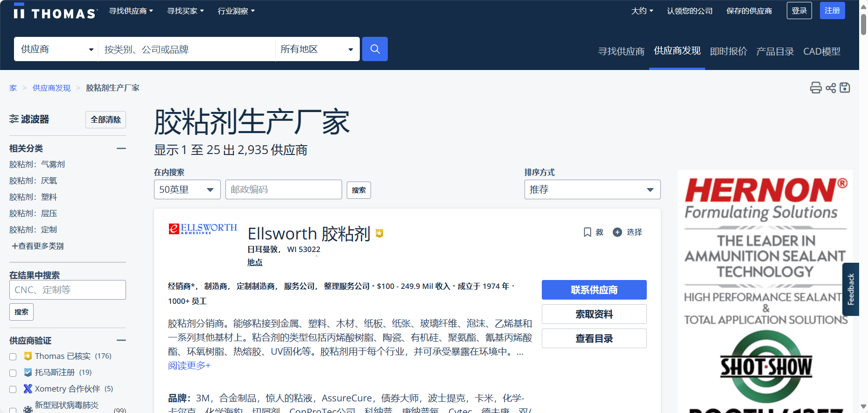Click the Ellsworth Adhesives logo
The width and height of the screenshot is (868, 413).
203,229
